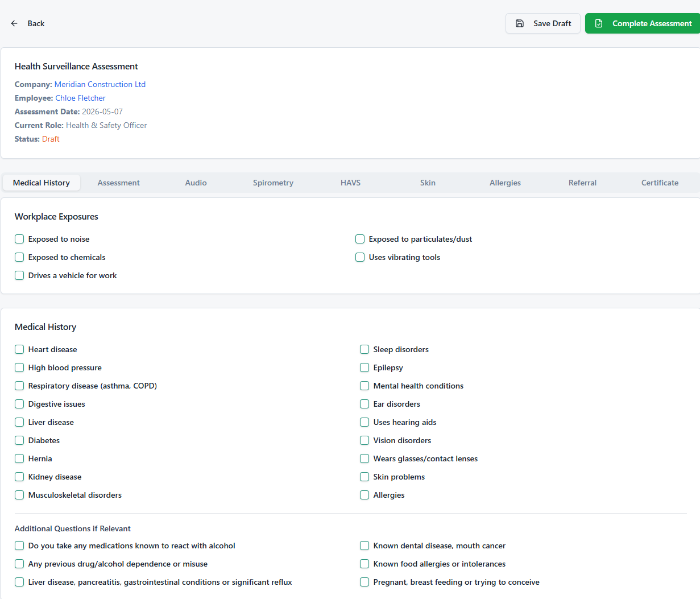Switch to the Assessment tab
700x599 pixels.
(x=118, y=183)
